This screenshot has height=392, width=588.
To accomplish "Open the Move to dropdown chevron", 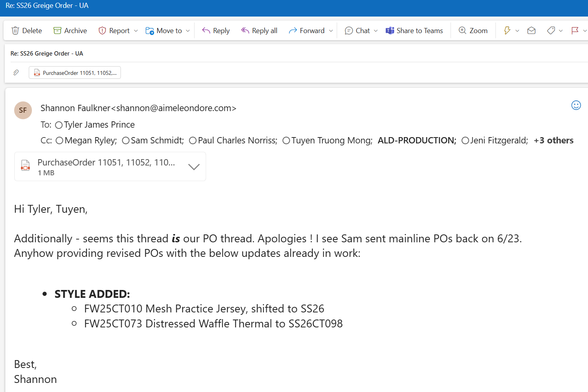I will tap(188, 31).
